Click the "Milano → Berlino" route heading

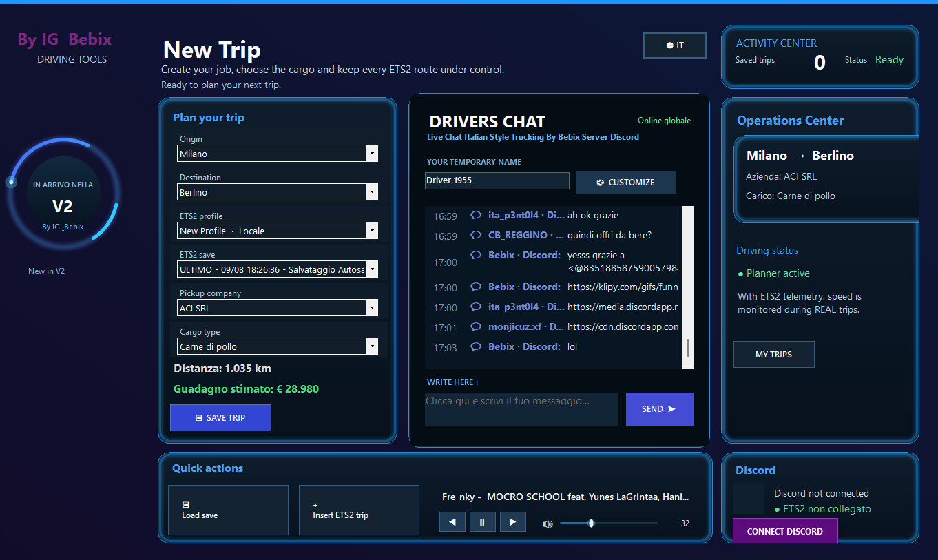(x=800, y=155)
